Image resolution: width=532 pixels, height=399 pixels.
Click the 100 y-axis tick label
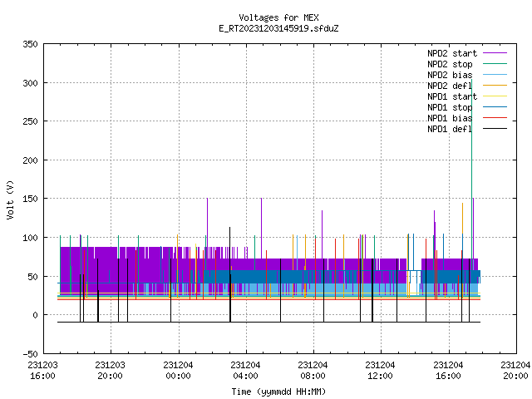(x=30, y=238)
